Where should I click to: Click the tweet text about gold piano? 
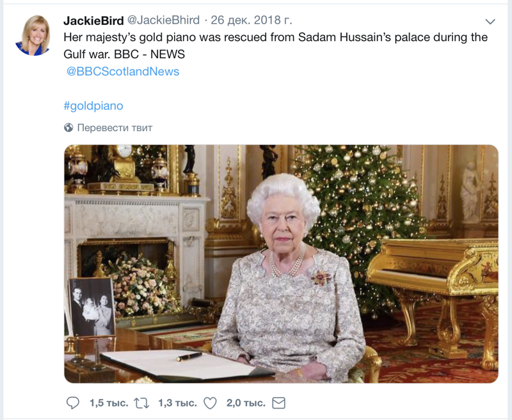pyautogui.click(x=275, y=45)
